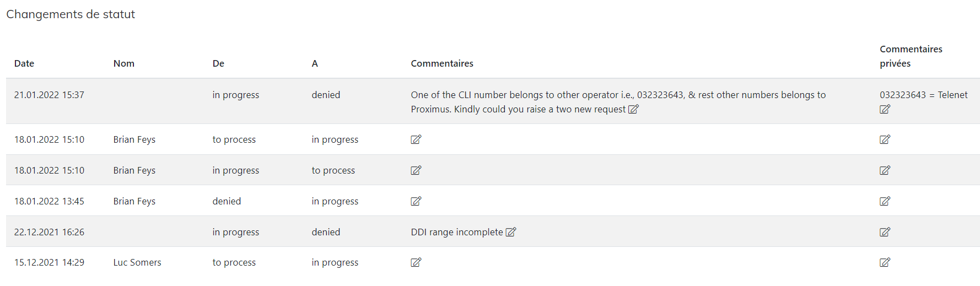Edit private comment on 22.12.2021 16:26 row
Screen dimensions: 980x286
885,232
